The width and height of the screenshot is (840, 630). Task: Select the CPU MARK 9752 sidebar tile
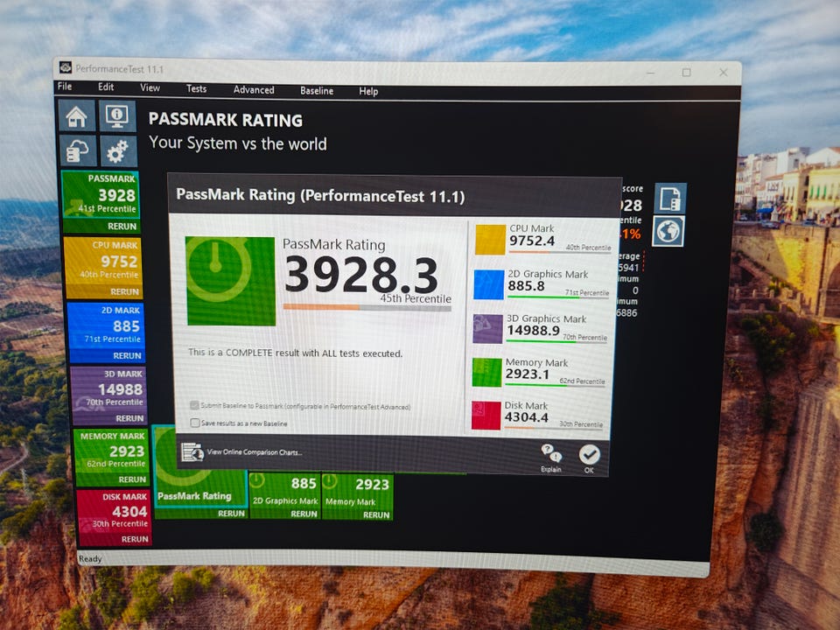click(103, 261)
